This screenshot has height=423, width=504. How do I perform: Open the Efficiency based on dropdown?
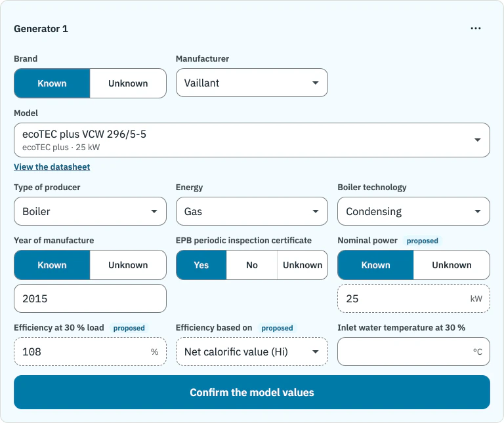(x=252, y=352)
